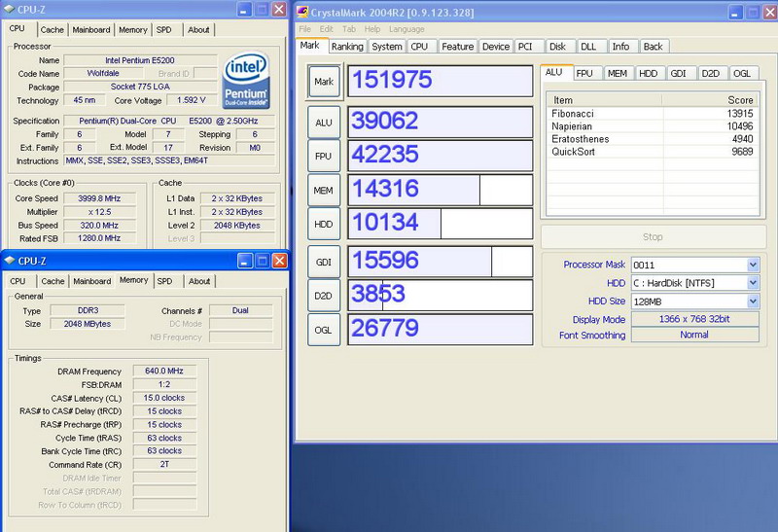Select the Eratosthenes result row
Viewport: 778px width, 532px height.
pyautogui.click(x=653, y=139)
